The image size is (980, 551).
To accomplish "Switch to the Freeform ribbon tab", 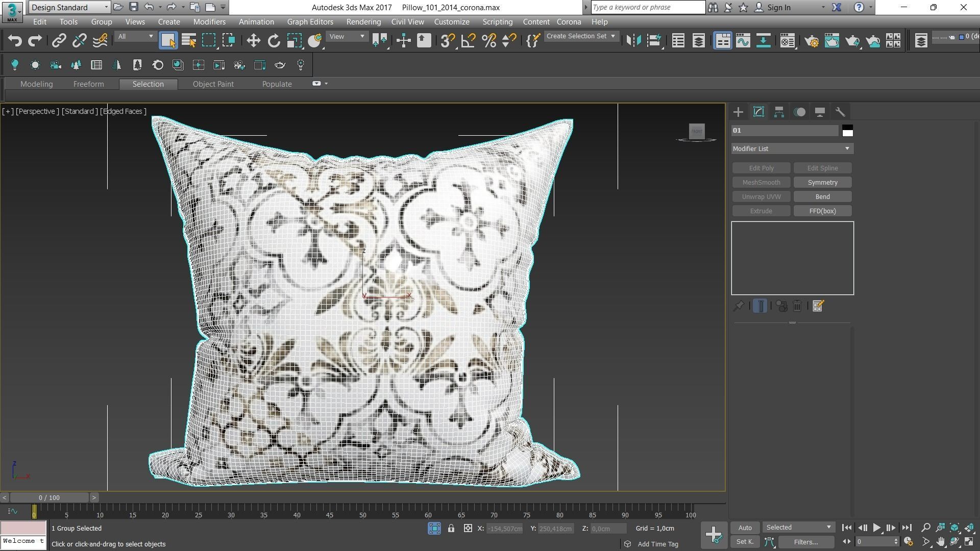I will pyautogui.click(x=88, y=84).
